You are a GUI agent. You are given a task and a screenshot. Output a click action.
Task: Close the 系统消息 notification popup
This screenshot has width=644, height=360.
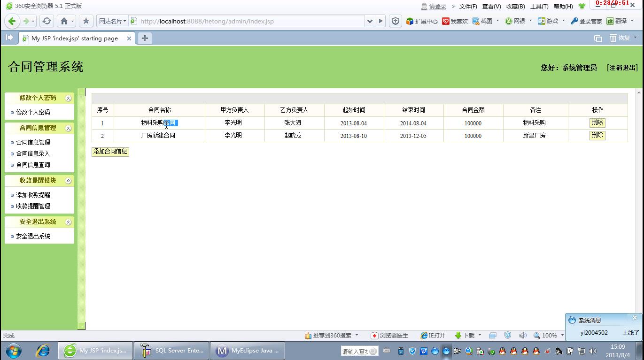[635, 318]
